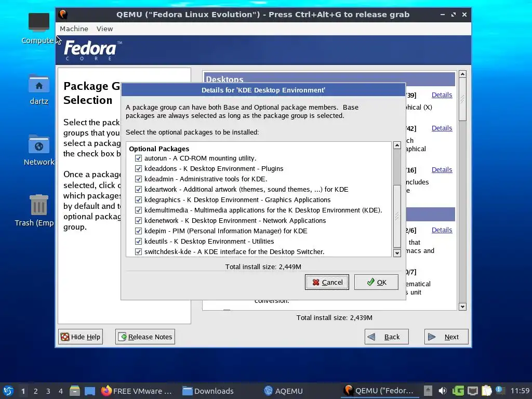Click the update notifier tray icon
Viewport: 532px width, 399px height.
[x=500, y=390]
